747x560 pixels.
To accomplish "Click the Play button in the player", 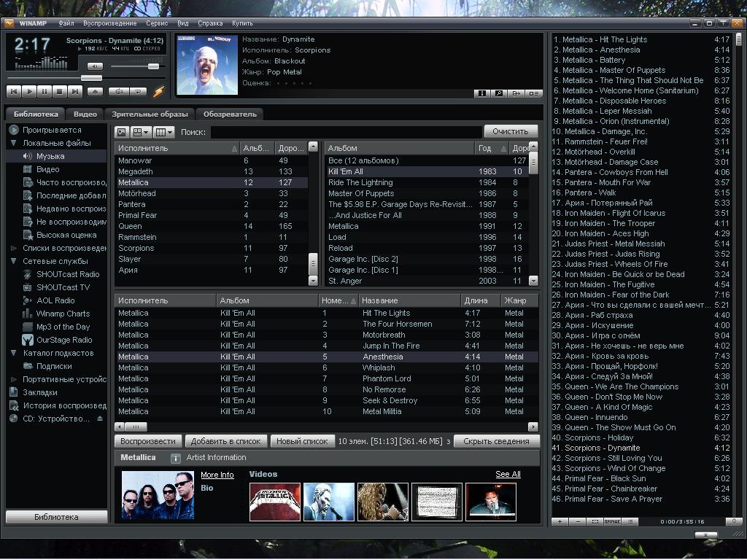I will [x=29, y=92].
